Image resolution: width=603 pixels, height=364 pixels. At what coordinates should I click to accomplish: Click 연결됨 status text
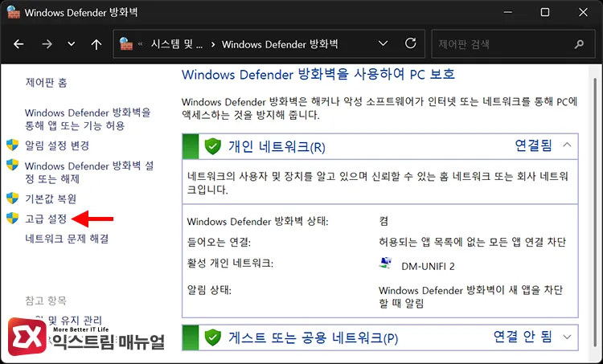(x=533, y=145)
